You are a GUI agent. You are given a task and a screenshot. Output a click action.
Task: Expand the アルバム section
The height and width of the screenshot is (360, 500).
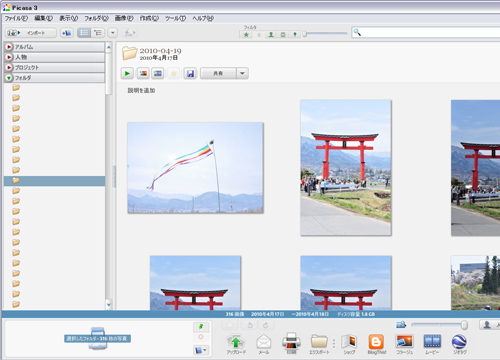tap(9, 47)
